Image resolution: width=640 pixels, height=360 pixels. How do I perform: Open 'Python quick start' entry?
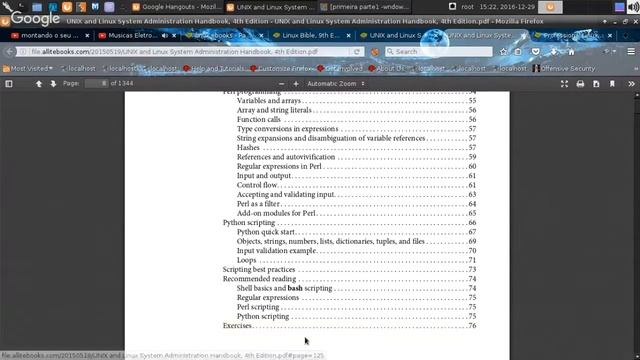[x=356, y=232]
